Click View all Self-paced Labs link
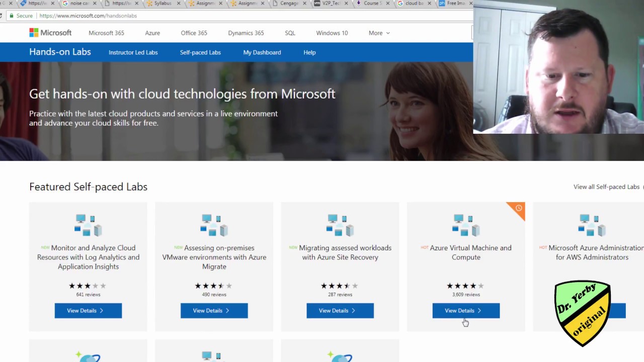This screenshot has height=362, width=644. coord(606,187)
